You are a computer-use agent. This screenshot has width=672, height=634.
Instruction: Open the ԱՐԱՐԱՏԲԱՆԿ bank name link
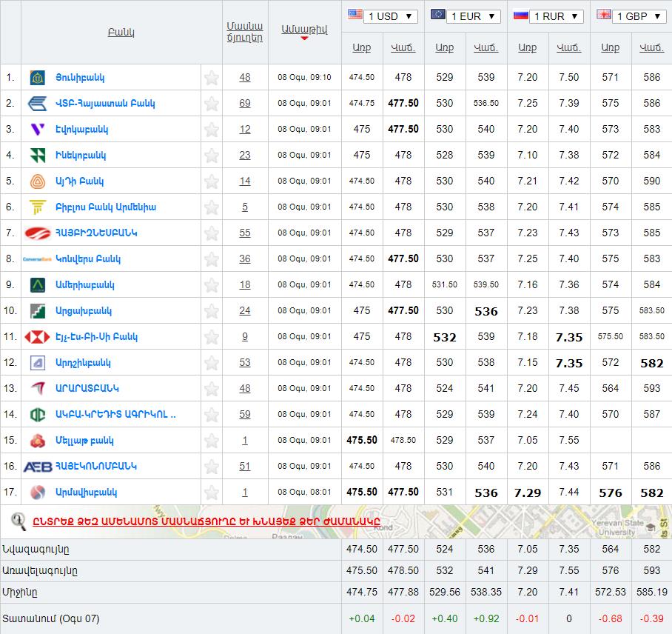click(x=87, y=388)
